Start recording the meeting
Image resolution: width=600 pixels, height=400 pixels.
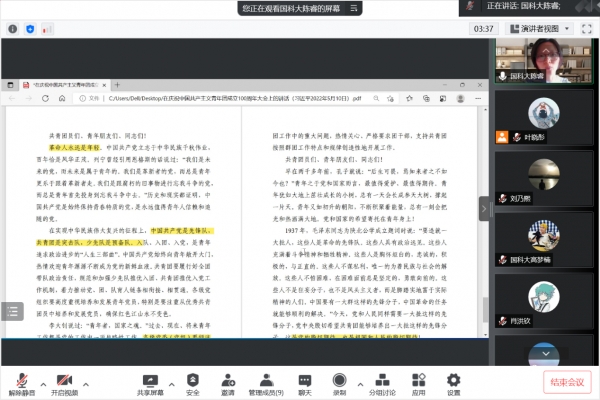pyautogui.click(x=339, y=384)
